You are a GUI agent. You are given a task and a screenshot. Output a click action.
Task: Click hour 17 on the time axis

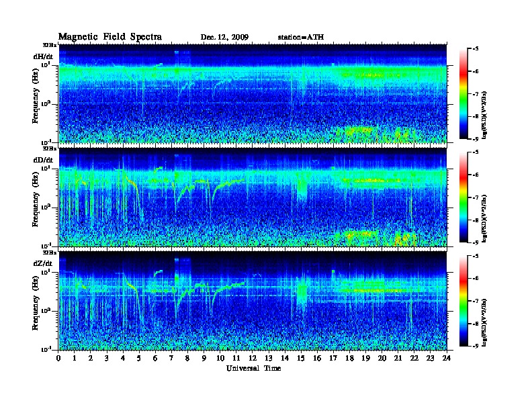coord(334,359)
